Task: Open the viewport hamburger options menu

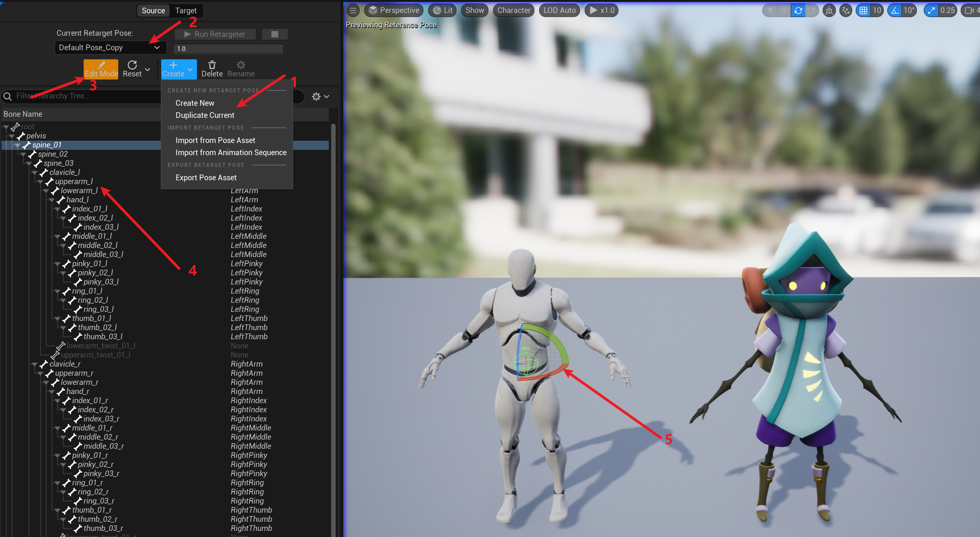Action: point(353,11)
